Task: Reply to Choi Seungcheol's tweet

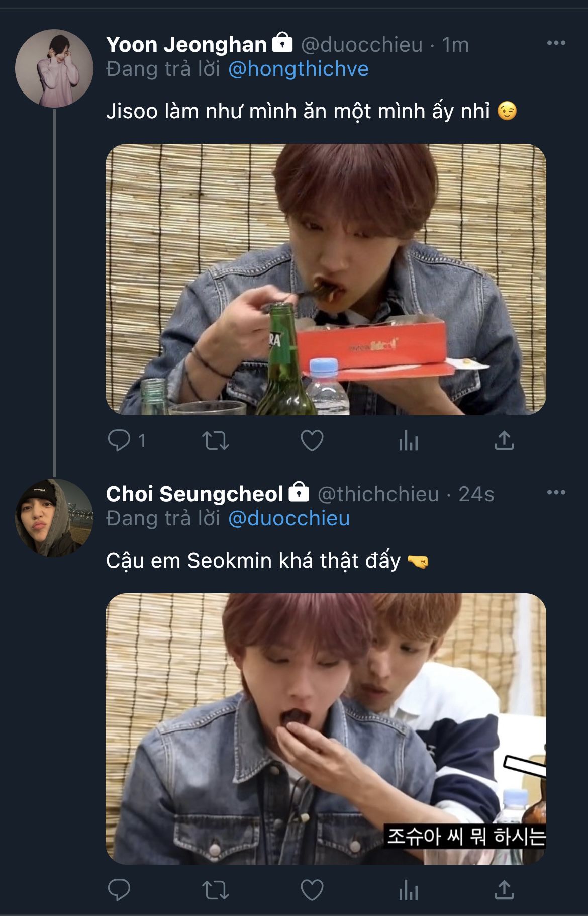Action: tap(119, 890)
